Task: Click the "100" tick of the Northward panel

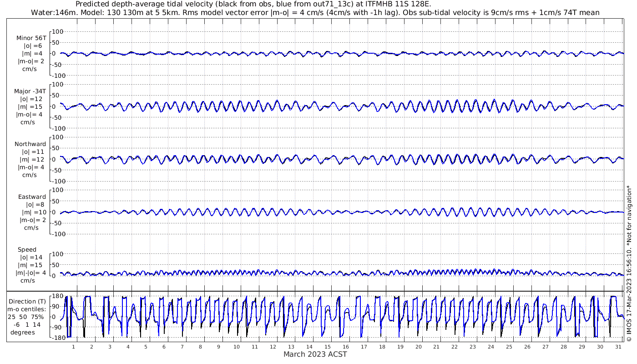Action: coord(58,137)
